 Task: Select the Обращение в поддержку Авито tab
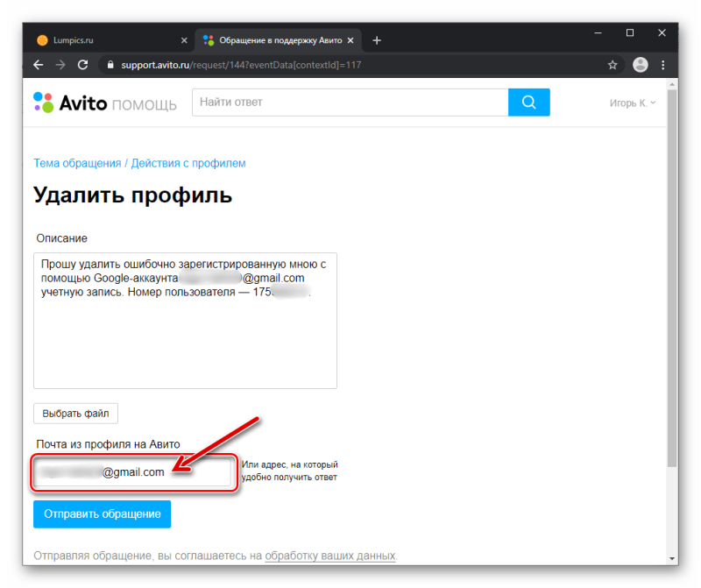280,40
